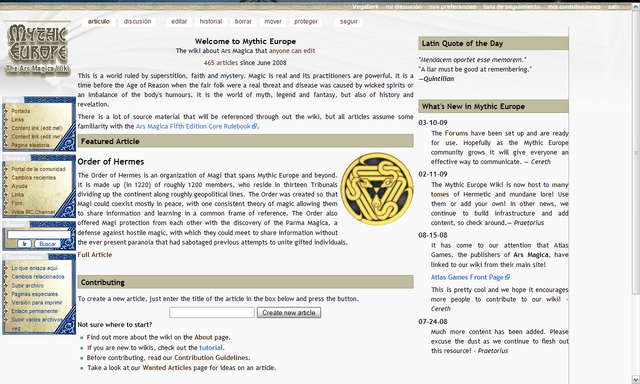Open VegaDark user page link
The width and height of the screenshot is (640, 384).
pyautogui.click(x=365, y=7)
